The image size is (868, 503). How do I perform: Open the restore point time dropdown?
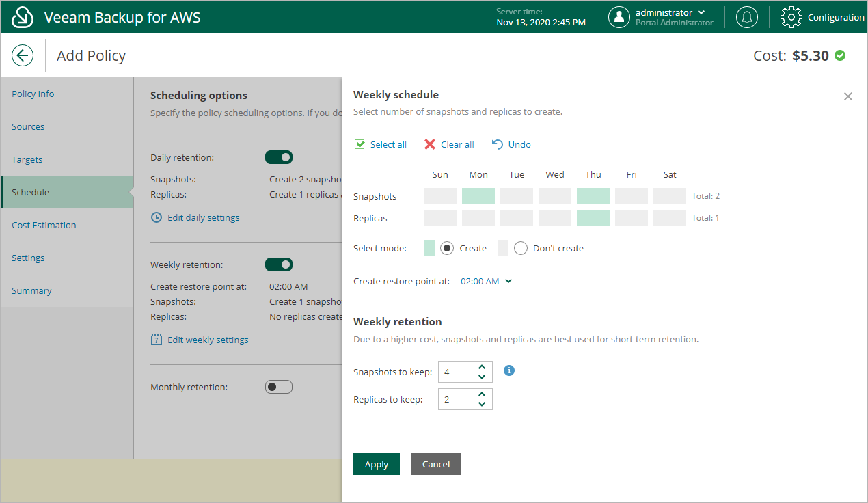[486, 281]
